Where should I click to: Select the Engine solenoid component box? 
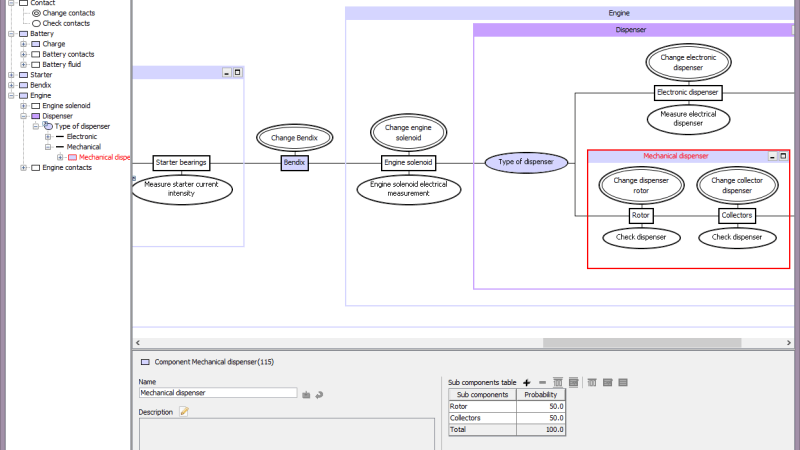[x=408, y=163]
